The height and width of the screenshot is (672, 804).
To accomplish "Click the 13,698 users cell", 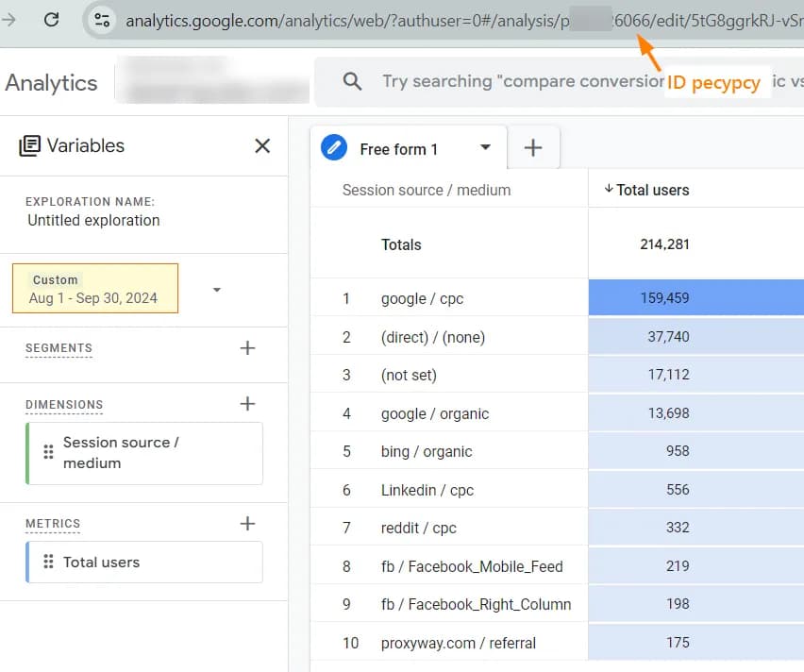I will (x=696, y=413).
